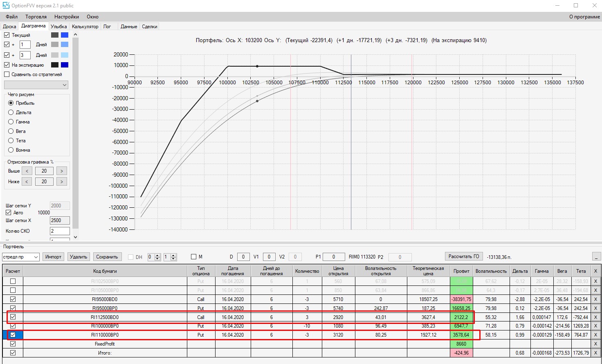Image resolution: width=602 pixels, height=364 pixels.
Task: Click the profit cell showing -38391,75
Action: (x=461, y=299)
